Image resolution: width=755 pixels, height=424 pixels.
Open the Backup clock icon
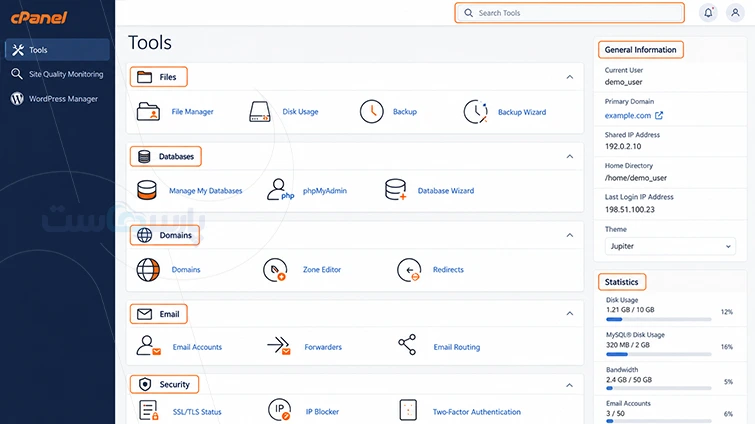click(372, 112)
